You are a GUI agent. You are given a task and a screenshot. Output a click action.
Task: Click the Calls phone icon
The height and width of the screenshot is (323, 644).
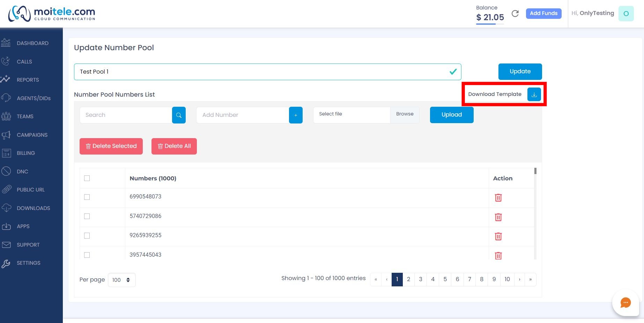point(6,61)
